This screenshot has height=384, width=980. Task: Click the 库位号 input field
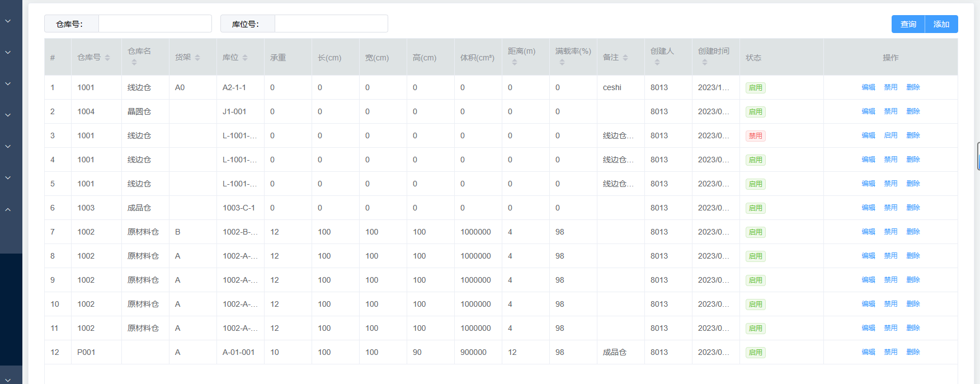click(x=331, y=24)
